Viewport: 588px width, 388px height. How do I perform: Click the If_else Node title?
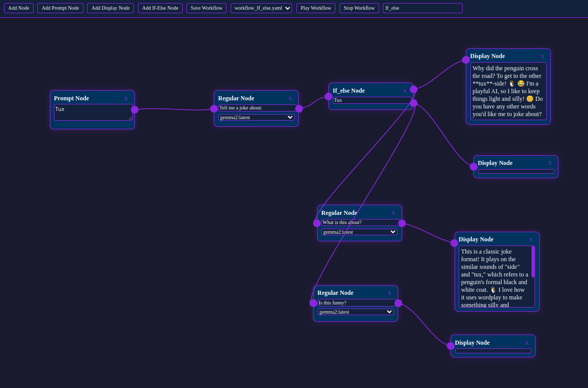[349, 91]
